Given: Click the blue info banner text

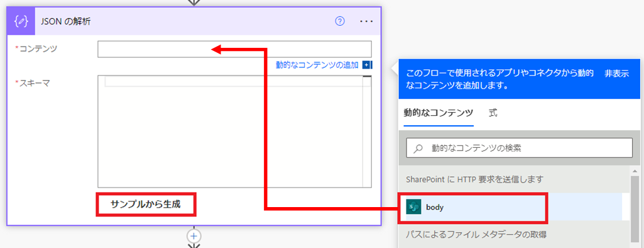Looking at the screenshot, I should (501, 80).
